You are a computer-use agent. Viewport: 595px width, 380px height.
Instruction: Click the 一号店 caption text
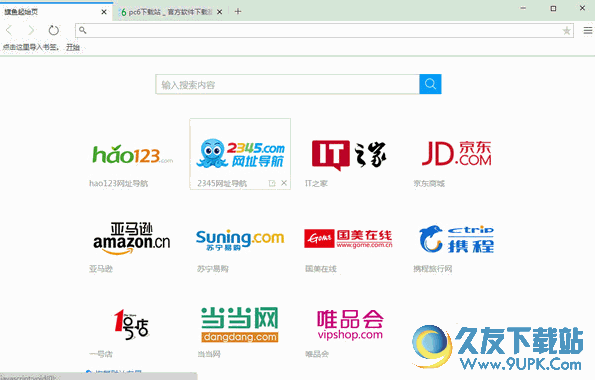click(101, 354)
